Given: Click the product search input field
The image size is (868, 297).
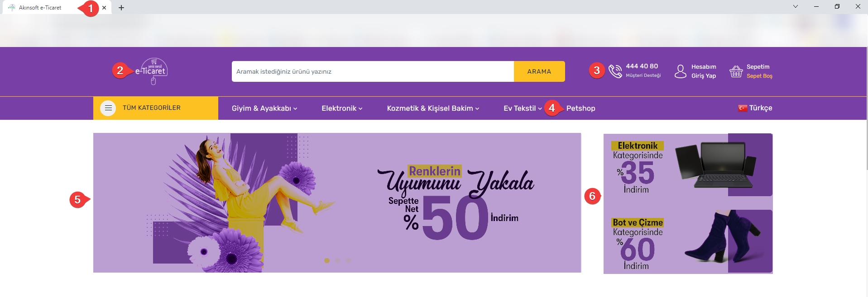Looking at the screenshot, I should [x=373, y=71].
